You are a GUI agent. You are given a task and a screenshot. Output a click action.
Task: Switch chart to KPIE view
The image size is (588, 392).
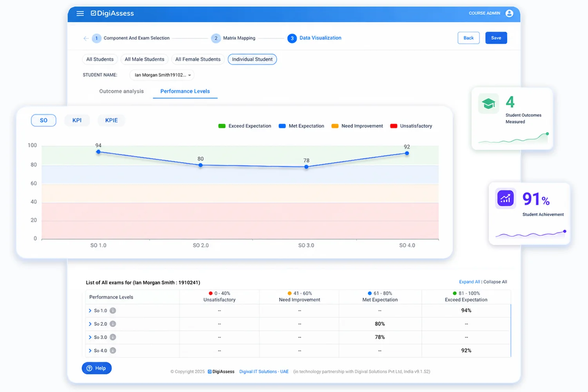[111, 120]
